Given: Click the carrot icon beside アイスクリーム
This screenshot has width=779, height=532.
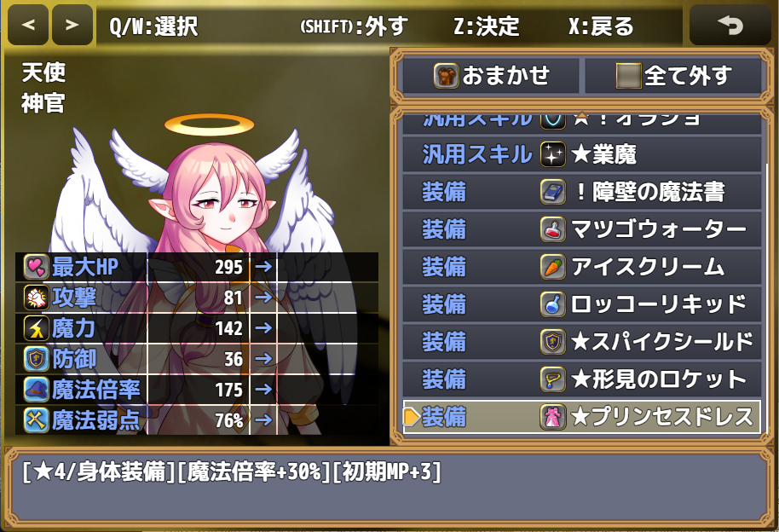Looking at the screenshot, I should tap(553, 267).
